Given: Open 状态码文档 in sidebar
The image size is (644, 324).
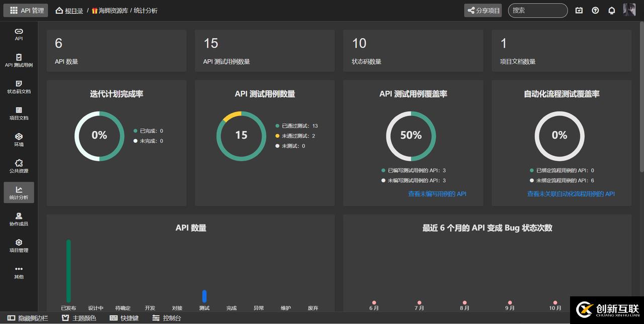Looking at the screenshot, I should click(19, 87).
